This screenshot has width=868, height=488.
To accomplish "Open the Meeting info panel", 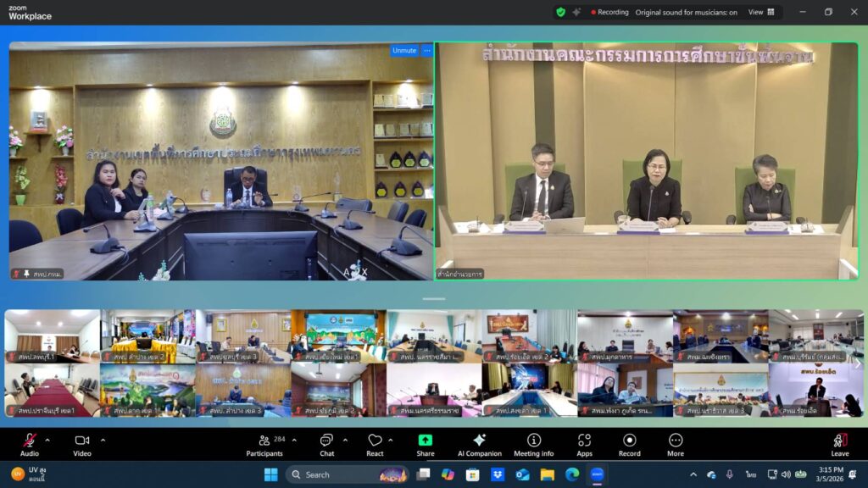I will point(533,444).
